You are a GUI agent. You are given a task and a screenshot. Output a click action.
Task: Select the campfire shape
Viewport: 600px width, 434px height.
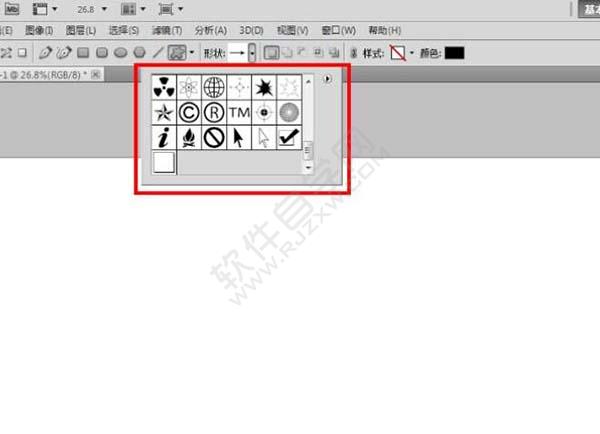(x=189, y=137)
